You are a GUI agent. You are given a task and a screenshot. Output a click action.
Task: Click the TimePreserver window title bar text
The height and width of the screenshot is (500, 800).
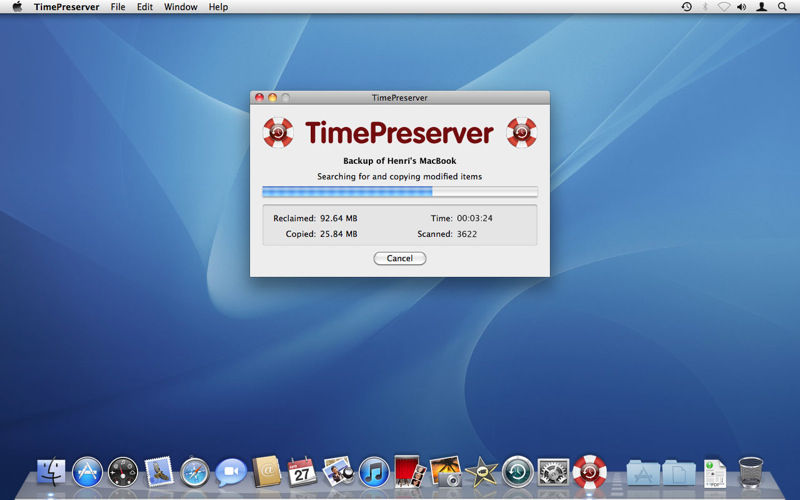pyautogui.click(x=399, y=97)
